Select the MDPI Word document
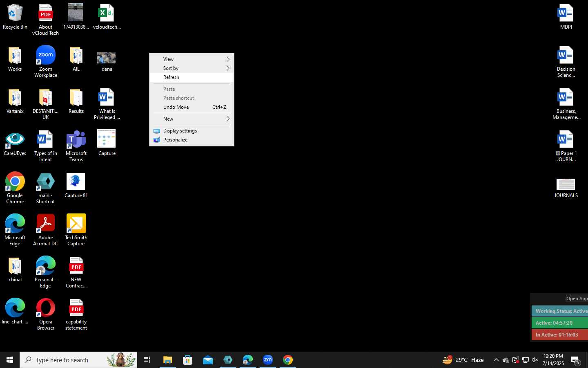Image resolution: width=588 pixels, height=368 pixels. tap(566, 17)
